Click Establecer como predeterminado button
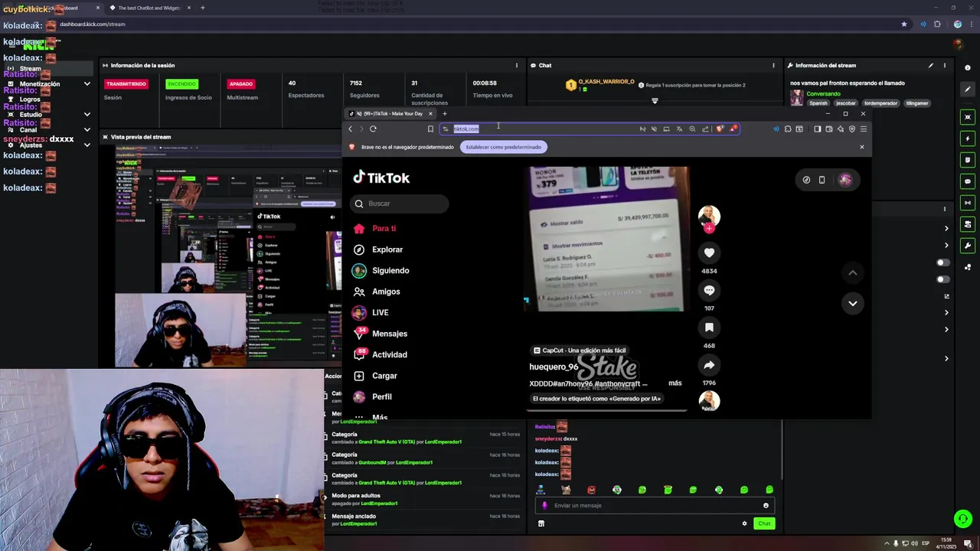This screenshot has height=551, width=980. click(504, 147)
